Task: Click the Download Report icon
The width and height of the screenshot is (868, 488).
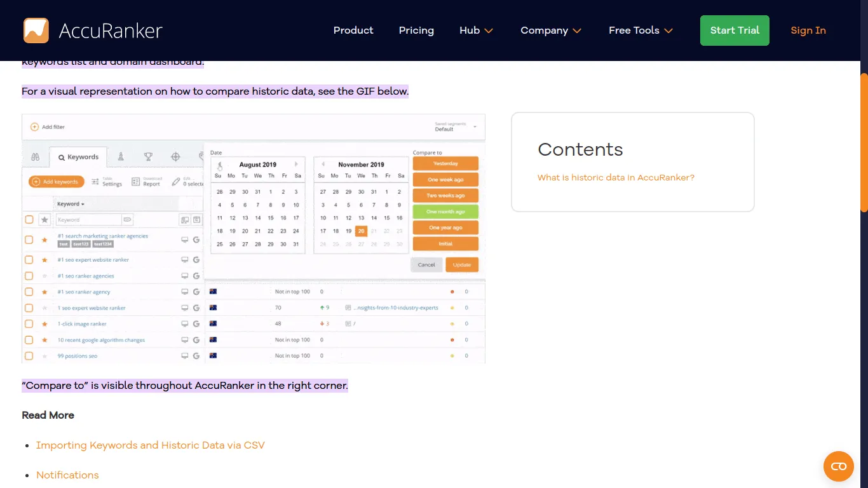Action: click(x=135, y=181)
